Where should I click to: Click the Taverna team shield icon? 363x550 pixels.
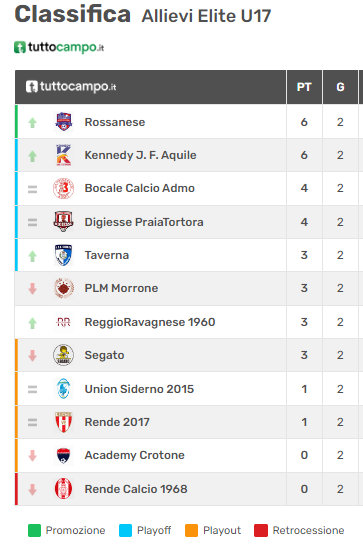click(63, 255)
